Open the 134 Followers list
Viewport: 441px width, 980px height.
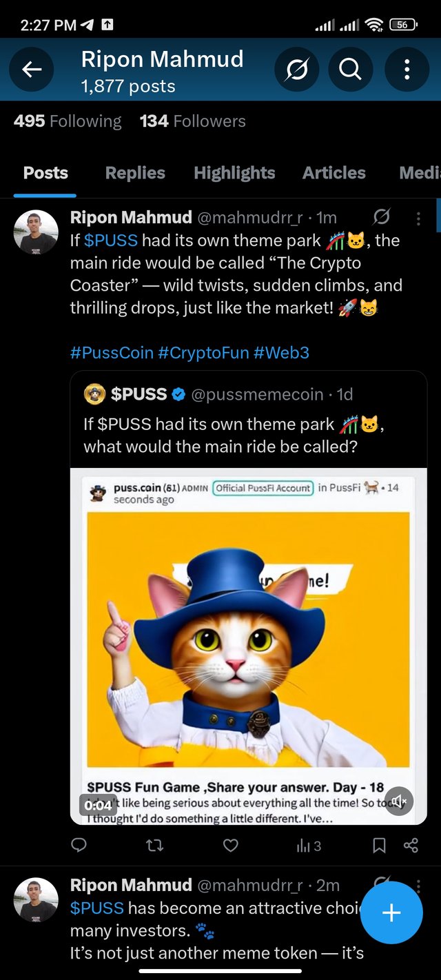[x=192, y=121]
